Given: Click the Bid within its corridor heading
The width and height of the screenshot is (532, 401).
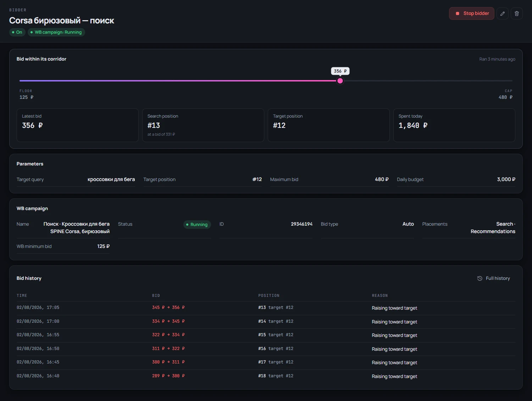Looking at the screenshot, I should tap(41, 59).
